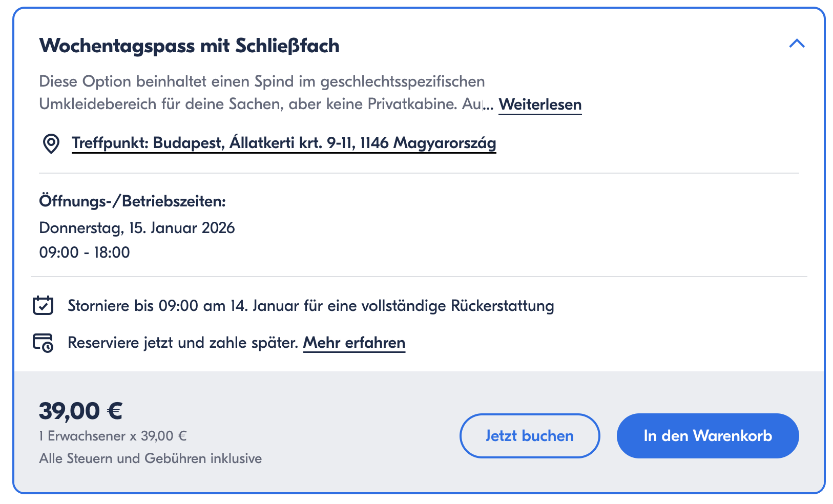Screen dimensions: 833x504
Task: Collapse the Wochentagspass mit Schließfach card
Action: click(797, 44)
